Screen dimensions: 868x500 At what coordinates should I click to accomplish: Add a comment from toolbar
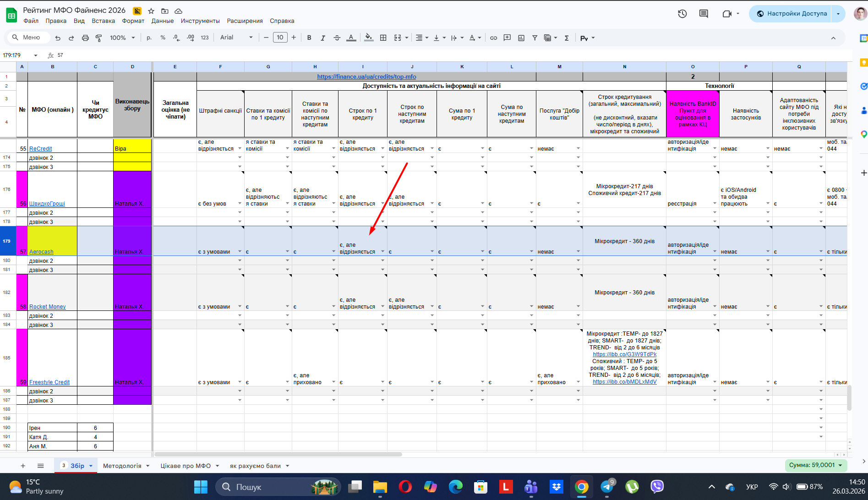pyautogui.click(x=507, y=38)
